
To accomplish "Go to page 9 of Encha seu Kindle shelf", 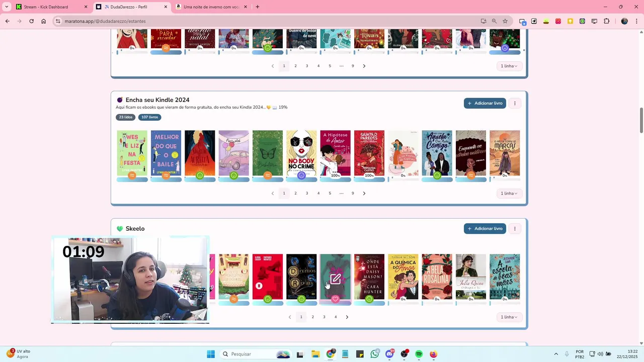I will click(353, 193).
